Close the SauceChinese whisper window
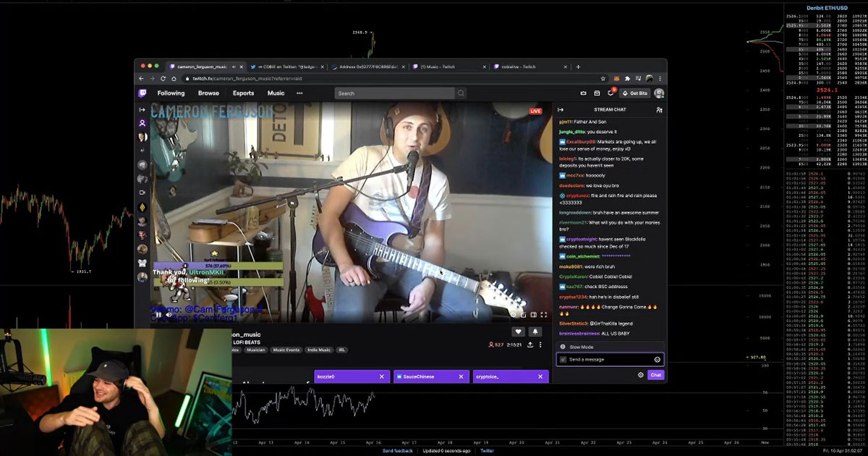This screenshot has height=456, width=868. (x=461, y=376)
